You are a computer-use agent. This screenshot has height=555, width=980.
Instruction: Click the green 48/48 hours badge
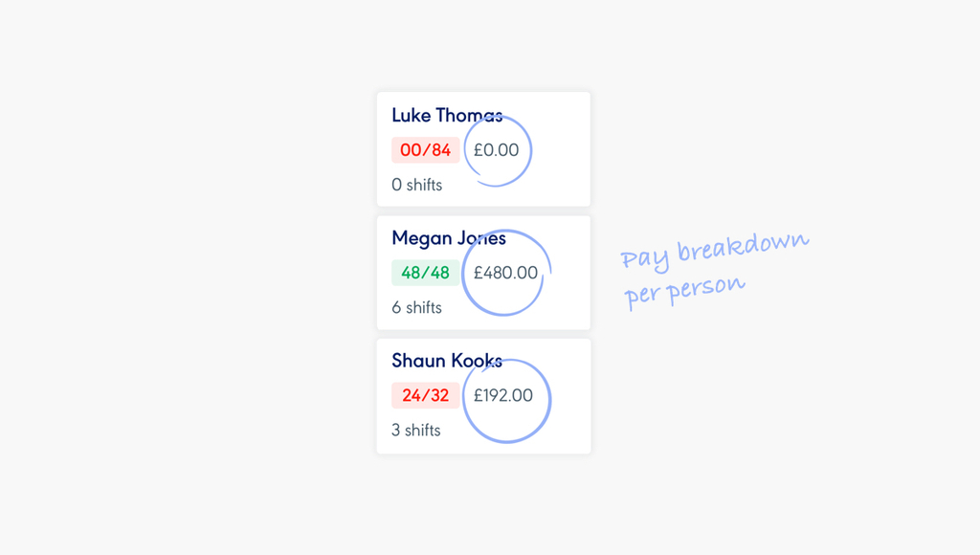click(426, 273)
